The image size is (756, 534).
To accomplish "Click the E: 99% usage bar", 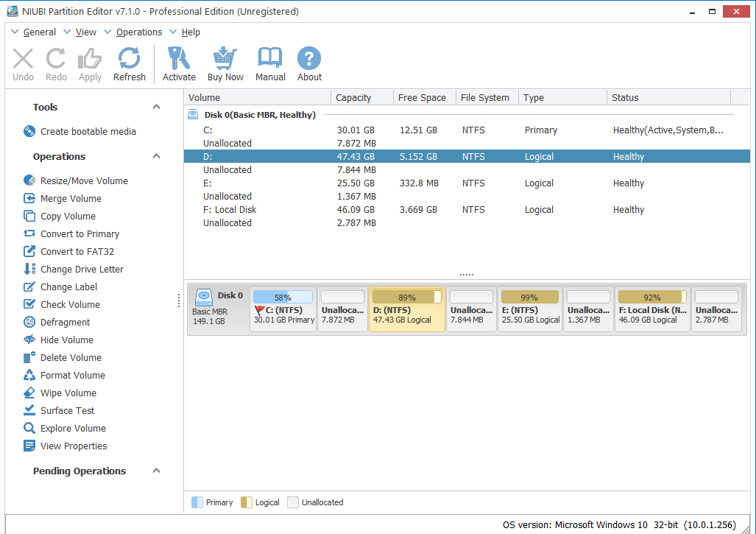I will [x=530, y=297].
